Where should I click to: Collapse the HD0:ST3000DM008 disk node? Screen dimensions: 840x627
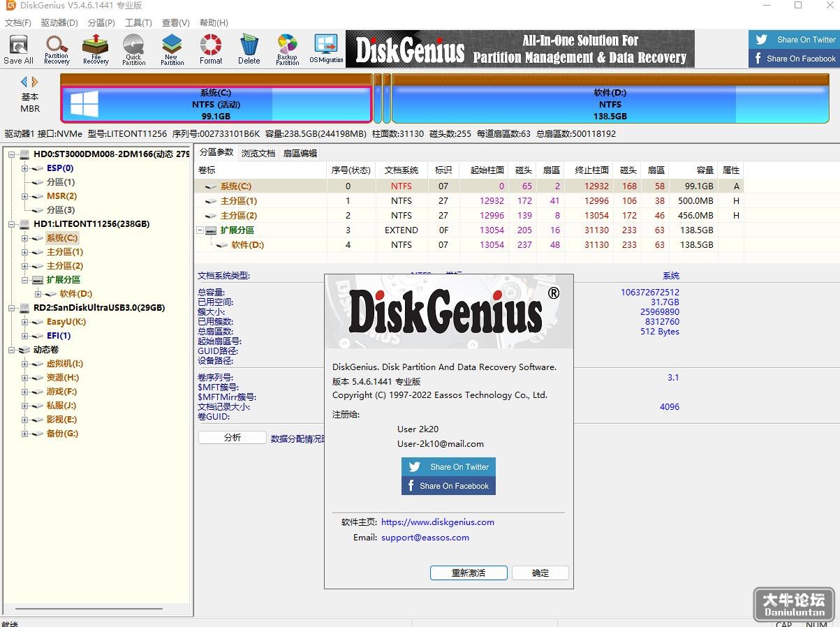pyautogui.click(x=12, y=154)
